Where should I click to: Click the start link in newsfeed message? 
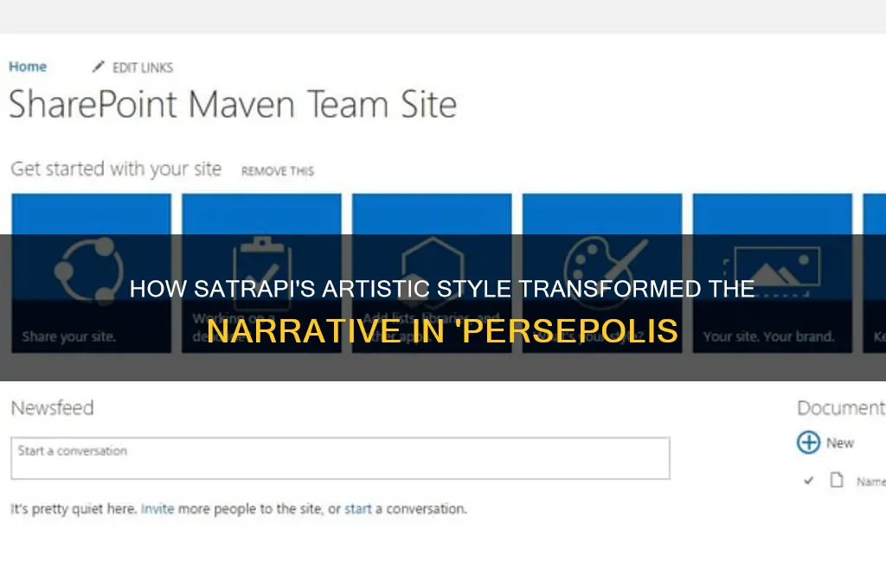click(x=358, y=508)
